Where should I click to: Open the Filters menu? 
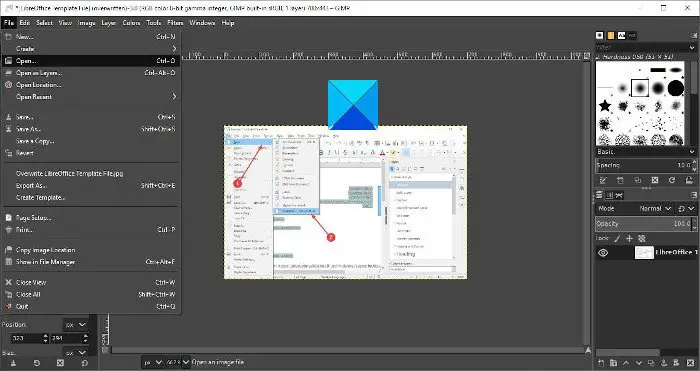175,23
